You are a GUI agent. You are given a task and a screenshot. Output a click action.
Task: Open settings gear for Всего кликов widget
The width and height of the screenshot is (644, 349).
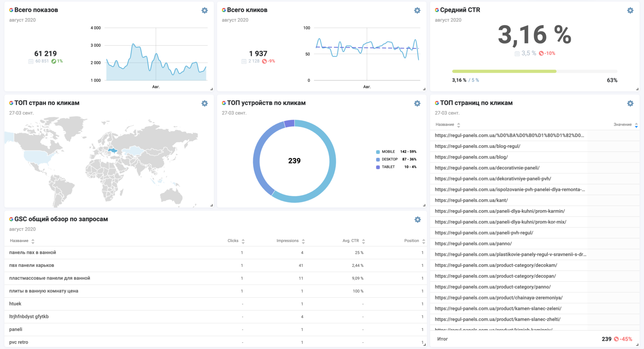pos(417,11)
